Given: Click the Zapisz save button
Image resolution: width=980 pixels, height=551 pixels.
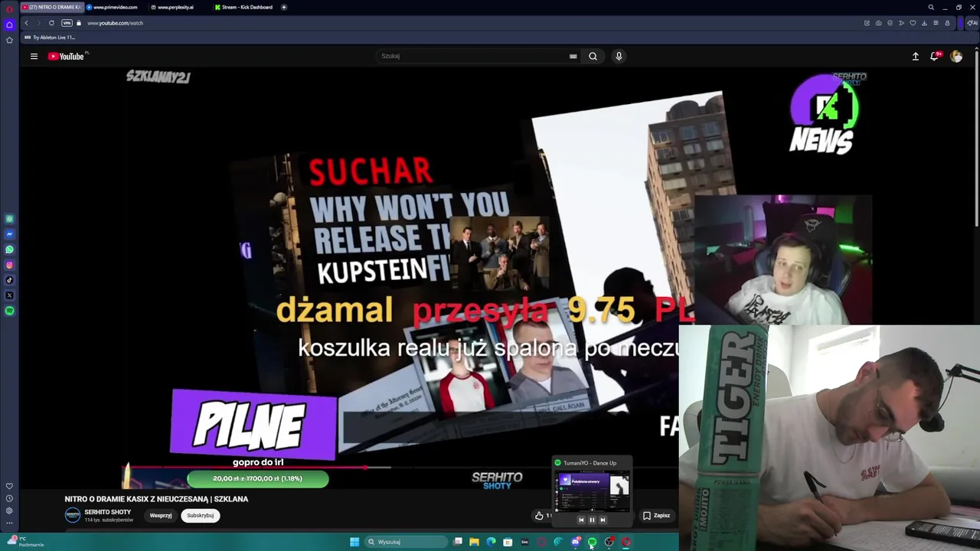Looking at the screenshot, I should point(657,516).
